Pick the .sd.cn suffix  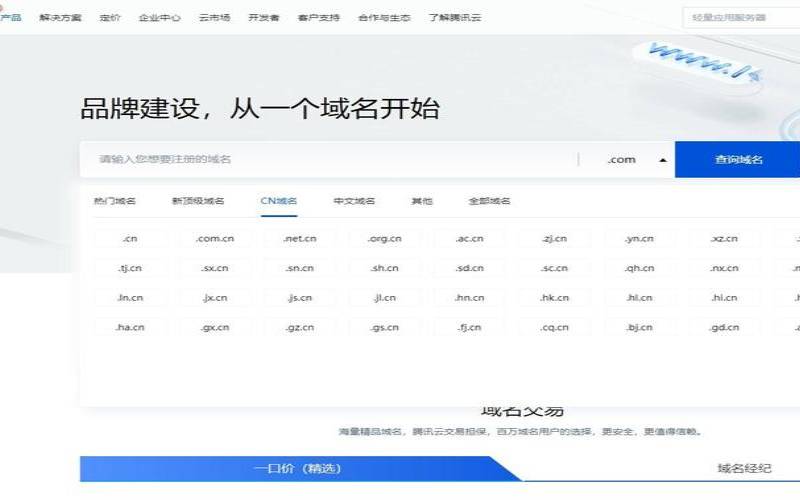pos(470,268)
